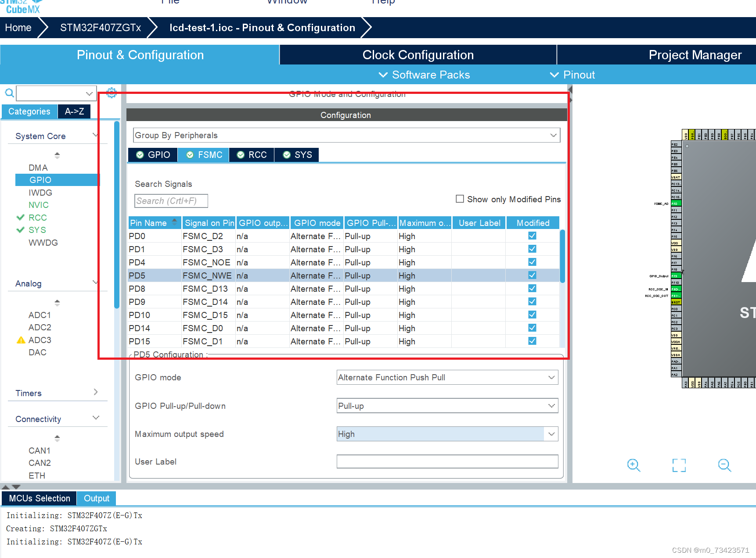Toggle Modified checkbox for PD14 row
This screenshot has width=756, height=558.
pyautogui.click(x=532, y=328)
